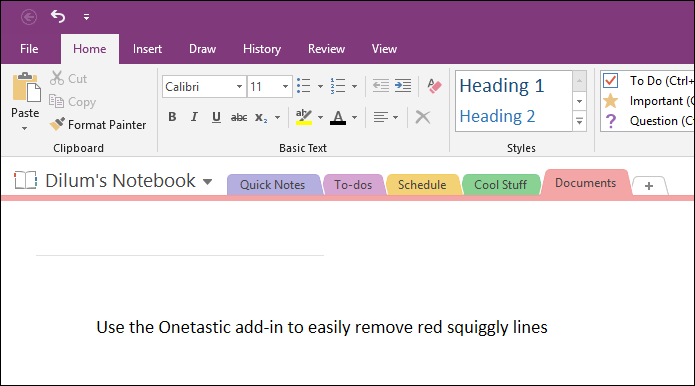
Task: Open the numbering styles dropdown arrow
Action: 354,86
